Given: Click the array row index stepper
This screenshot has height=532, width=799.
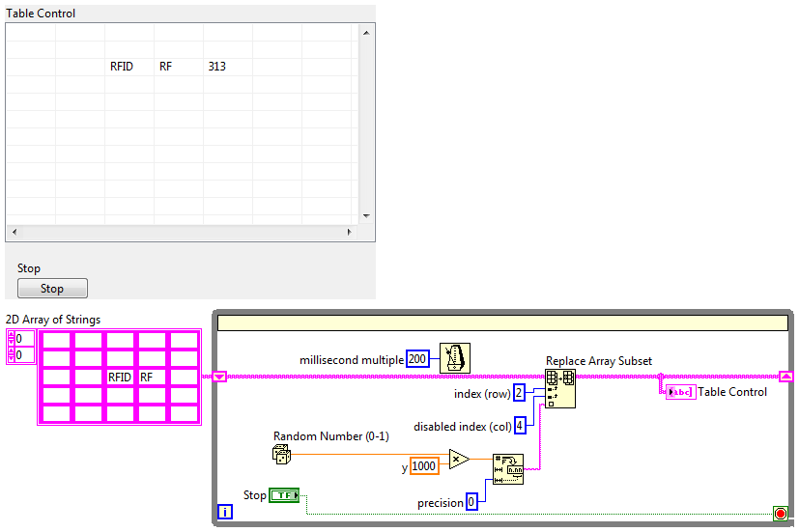Looking at the screenshot, I should click(11, 339).
